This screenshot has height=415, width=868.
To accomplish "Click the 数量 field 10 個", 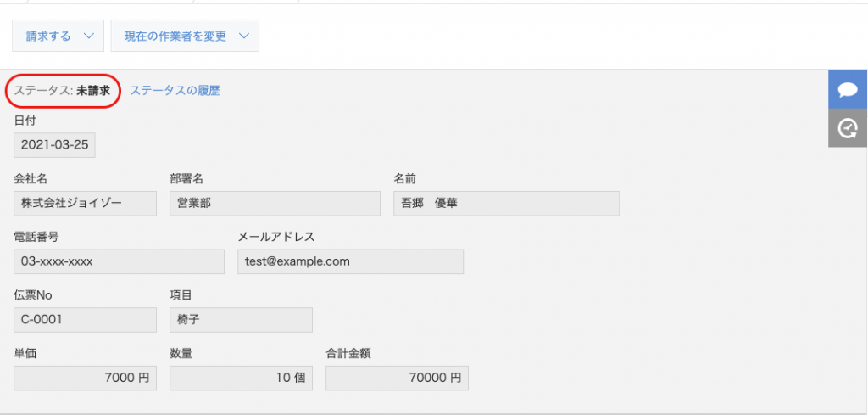I will coord(241,378).
